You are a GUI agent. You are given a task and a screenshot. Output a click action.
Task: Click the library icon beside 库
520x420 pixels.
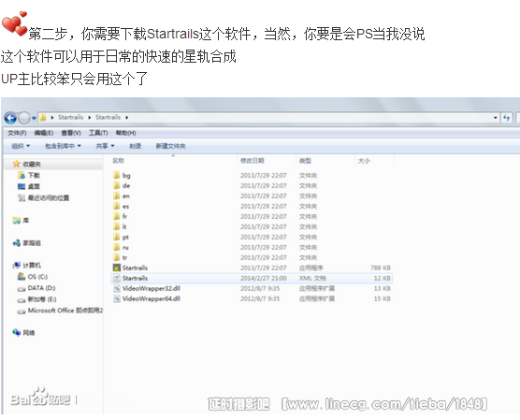pos(16,220)
